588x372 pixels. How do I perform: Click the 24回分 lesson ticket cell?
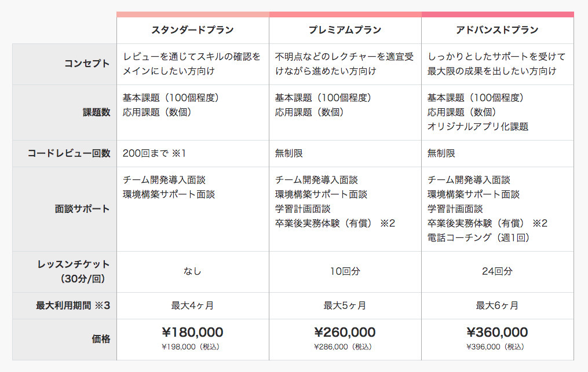[497, 271]
